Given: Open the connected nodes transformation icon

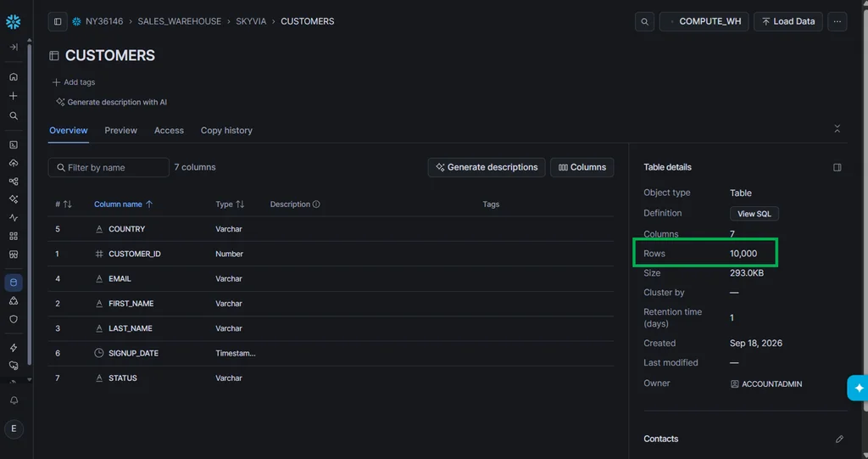Looking at the screenshot, I should [x=14, y=182].
